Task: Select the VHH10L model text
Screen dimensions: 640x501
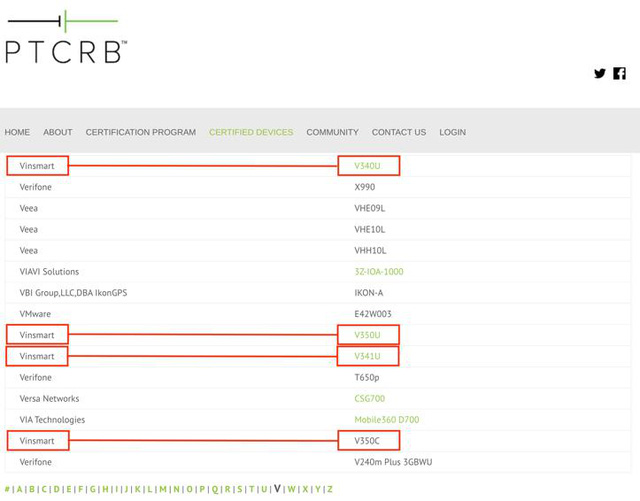Action: [370, 250]
